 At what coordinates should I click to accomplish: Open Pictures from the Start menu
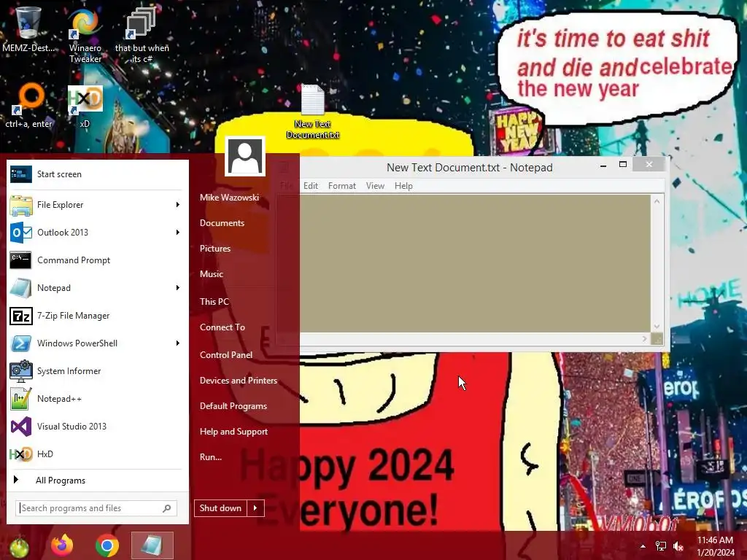point(215,249)
